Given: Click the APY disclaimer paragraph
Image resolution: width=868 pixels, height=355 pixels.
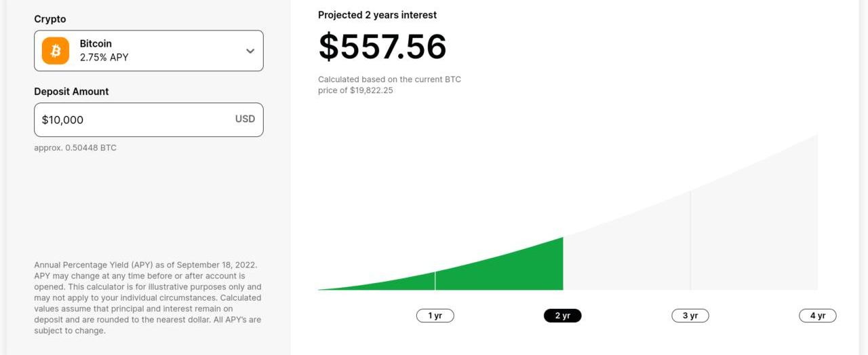Looking at the screenshot, I should click(148, 298).
